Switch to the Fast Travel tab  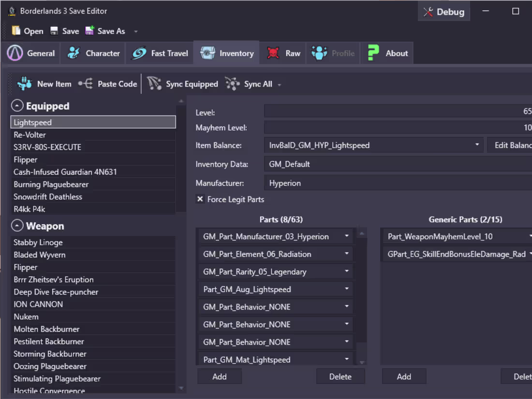160,53
